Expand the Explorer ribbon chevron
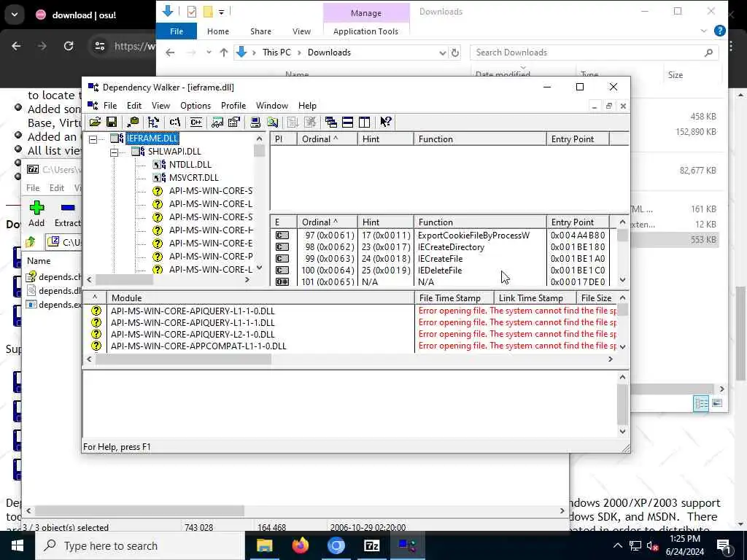The width and height of the screenshot is (747, 560). 704,31
